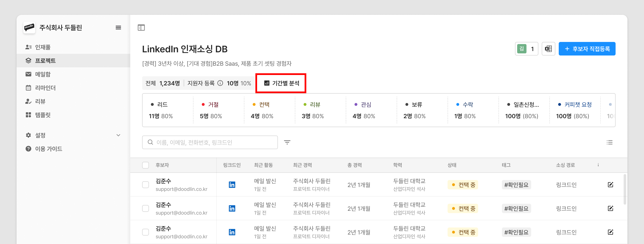
Task: Tick the checkbox for first 김준수 row
Action: 146,185
